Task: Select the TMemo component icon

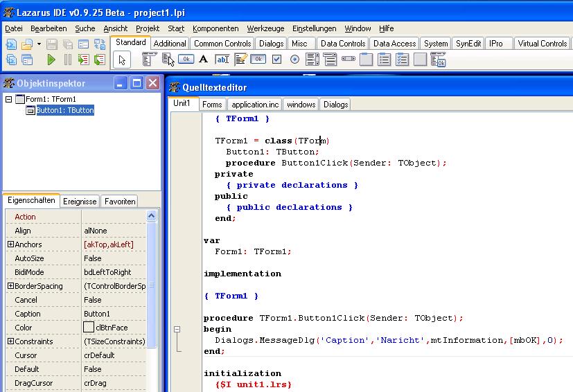Action: point(240,60)
